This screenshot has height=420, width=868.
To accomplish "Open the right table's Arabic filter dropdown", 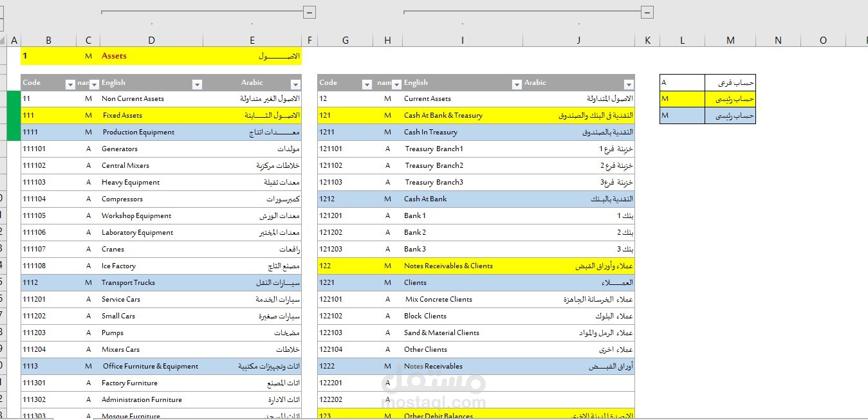I will (x=629, y=84).
